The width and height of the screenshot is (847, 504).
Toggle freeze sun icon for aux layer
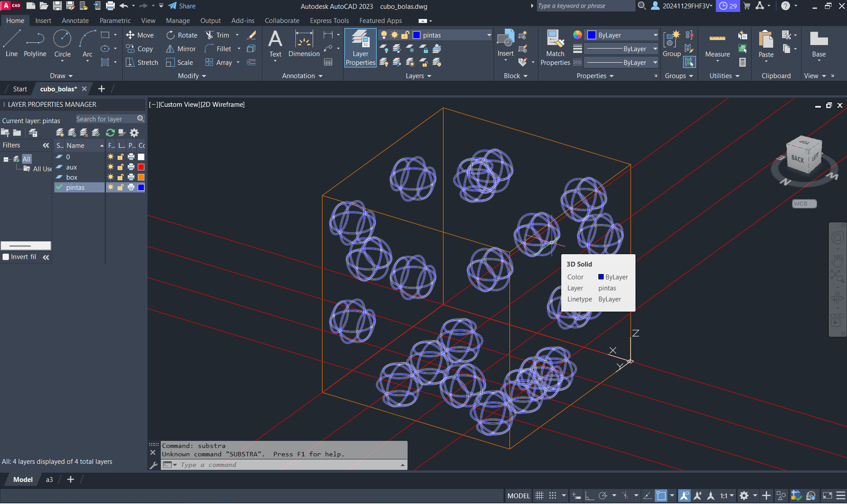click(110, 167)
